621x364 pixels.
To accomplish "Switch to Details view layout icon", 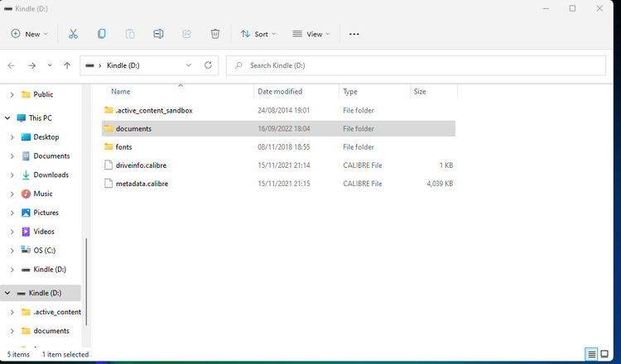I will [592, 354].
